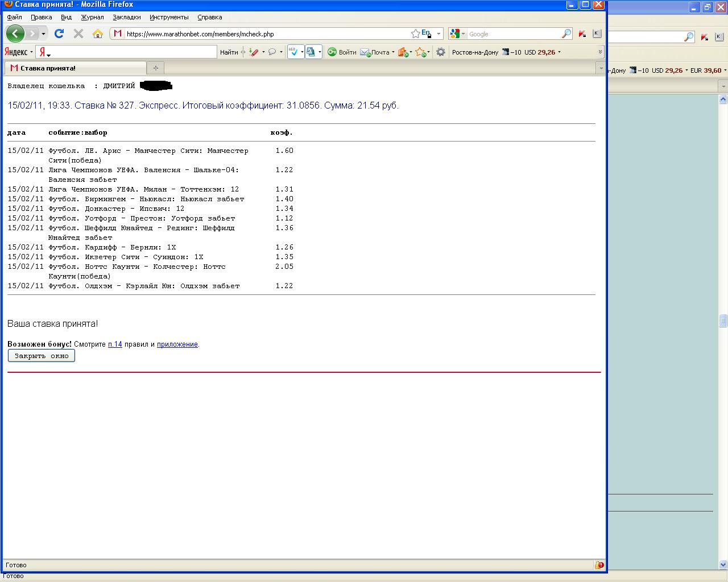
Task: Click the Marathonbet site icon in address bar
Action: [118, 34]
